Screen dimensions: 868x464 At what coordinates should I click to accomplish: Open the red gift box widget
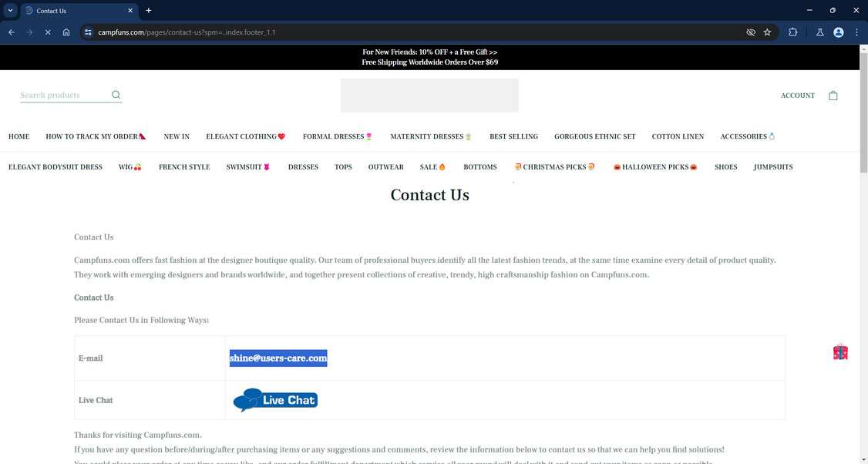point(840,352)
